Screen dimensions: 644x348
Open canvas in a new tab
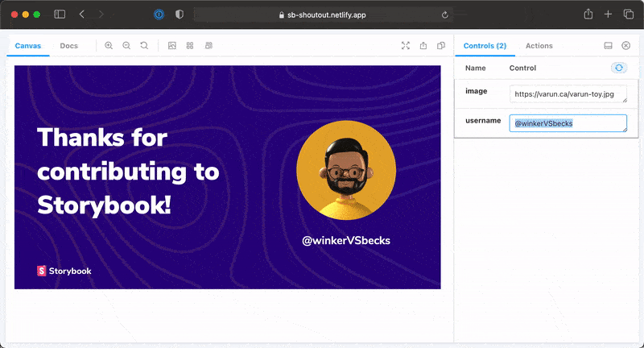click(423, 46)
